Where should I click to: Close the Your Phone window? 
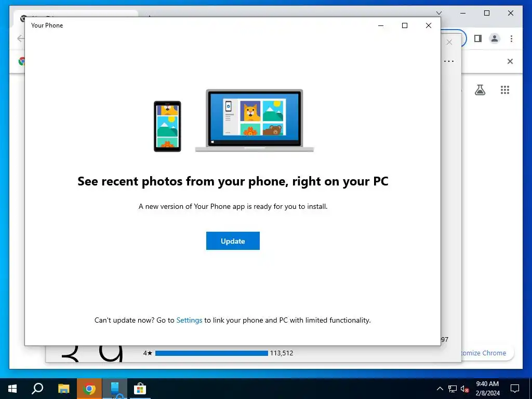[x=429, y=25]
